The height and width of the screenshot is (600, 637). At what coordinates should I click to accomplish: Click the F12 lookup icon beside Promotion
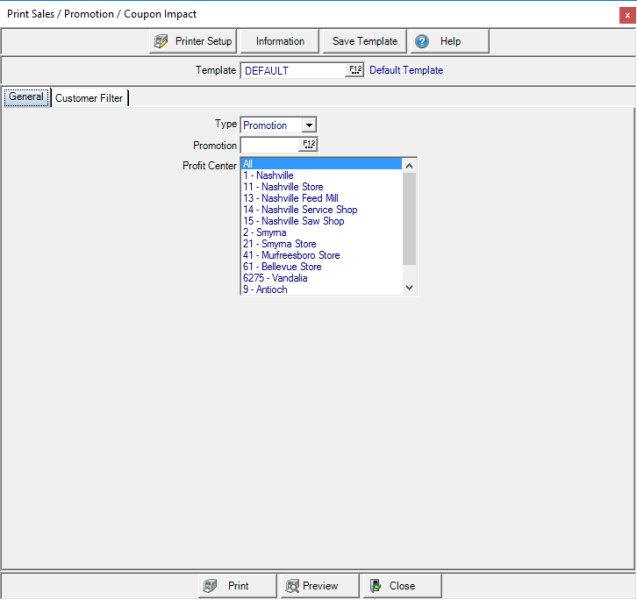(x=308, y=145)
